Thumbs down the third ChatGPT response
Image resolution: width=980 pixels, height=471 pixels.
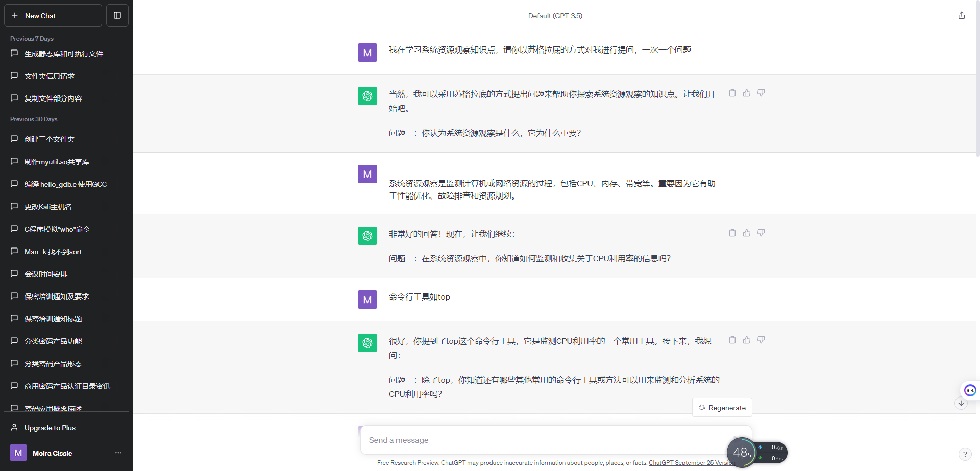coord(761,340)
